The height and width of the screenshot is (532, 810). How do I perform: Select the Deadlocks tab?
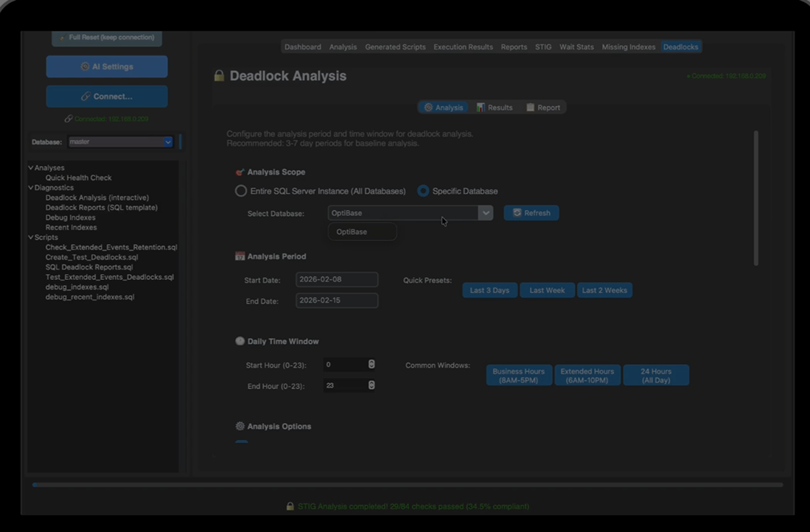click(680, 47)
